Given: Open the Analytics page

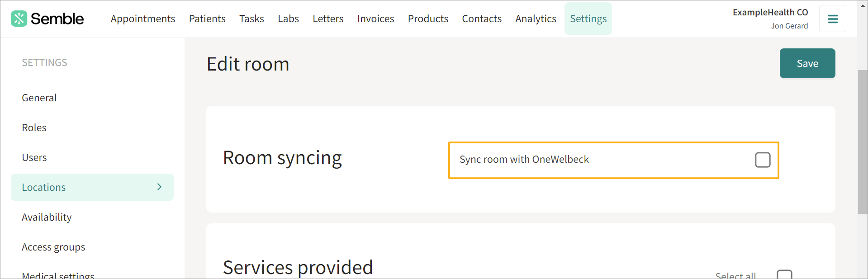Looking at the screenshot, I should (x=536, y=19).
